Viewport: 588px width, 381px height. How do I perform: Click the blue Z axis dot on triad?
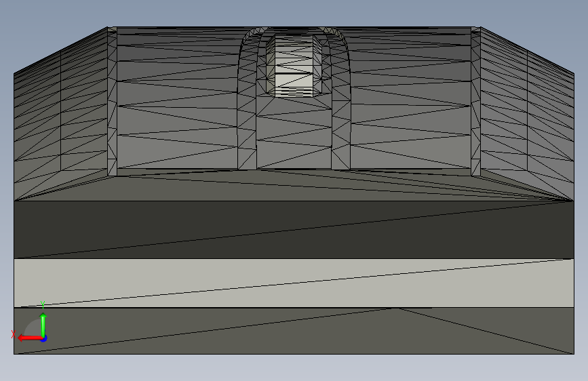44,338
